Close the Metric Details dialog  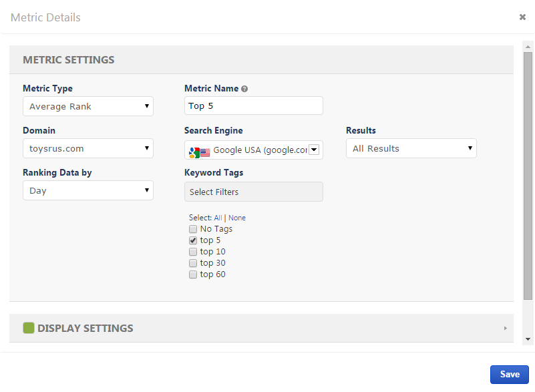click(522, 17)
